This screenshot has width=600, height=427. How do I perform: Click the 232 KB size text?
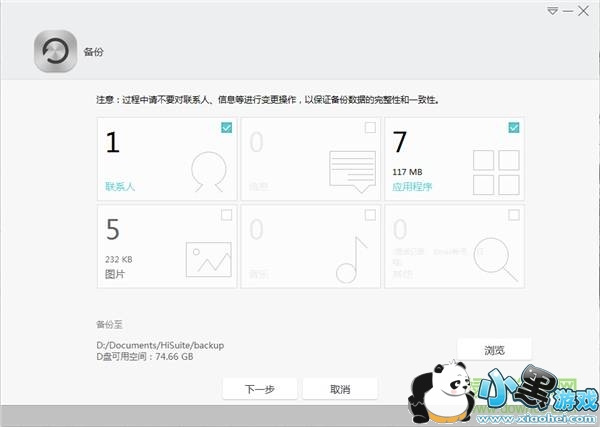point(119,259)
